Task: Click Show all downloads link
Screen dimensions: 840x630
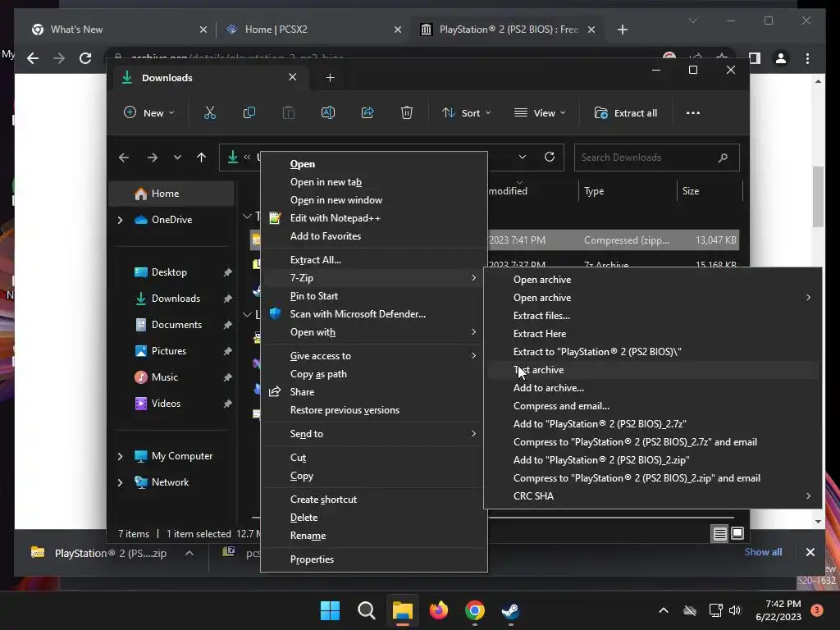Action: click(763, 552)
